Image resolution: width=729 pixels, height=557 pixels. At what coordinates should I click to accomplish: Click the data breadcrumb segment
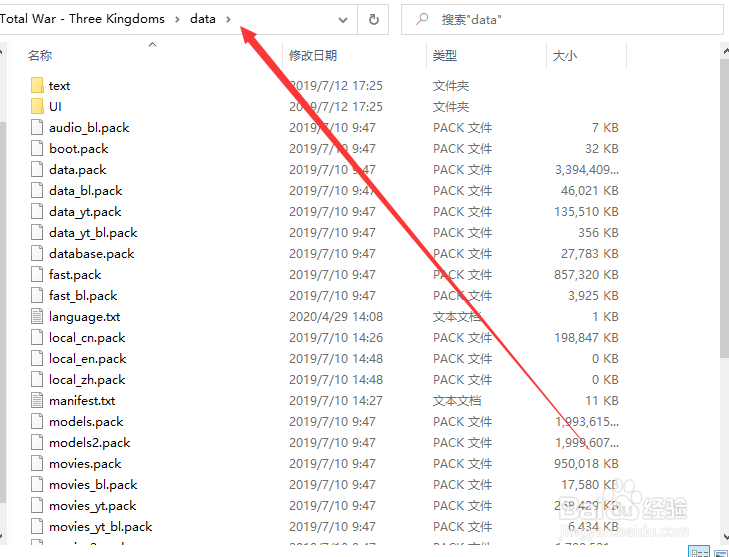[203, 19]
